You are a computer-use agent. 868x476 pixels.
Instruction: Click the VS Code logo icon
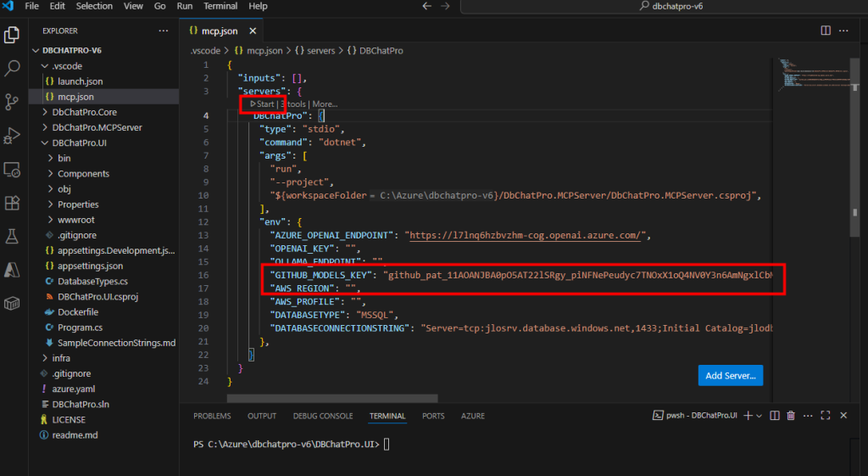pyautogui.click(x=8, y=6)
